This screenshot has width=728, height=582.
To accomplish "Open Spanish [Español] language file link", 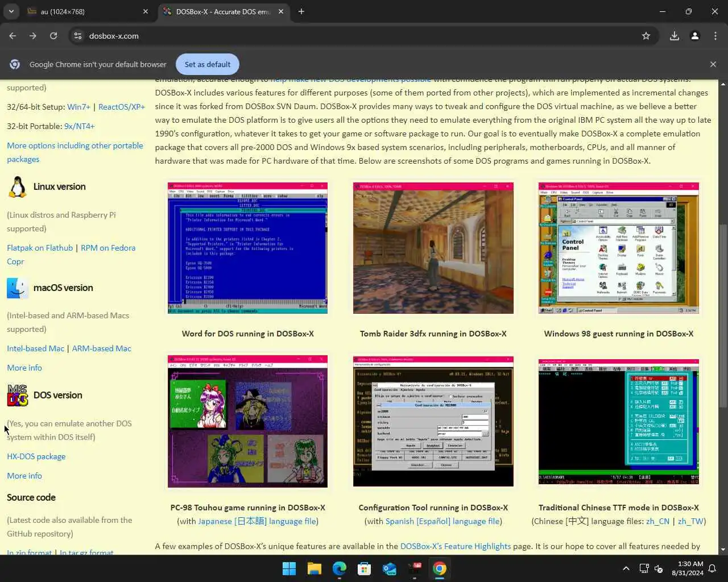I will point(442,521).
